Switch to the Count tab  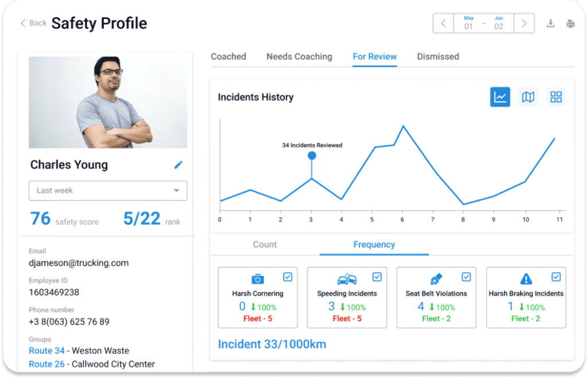[x=265, y=245]
